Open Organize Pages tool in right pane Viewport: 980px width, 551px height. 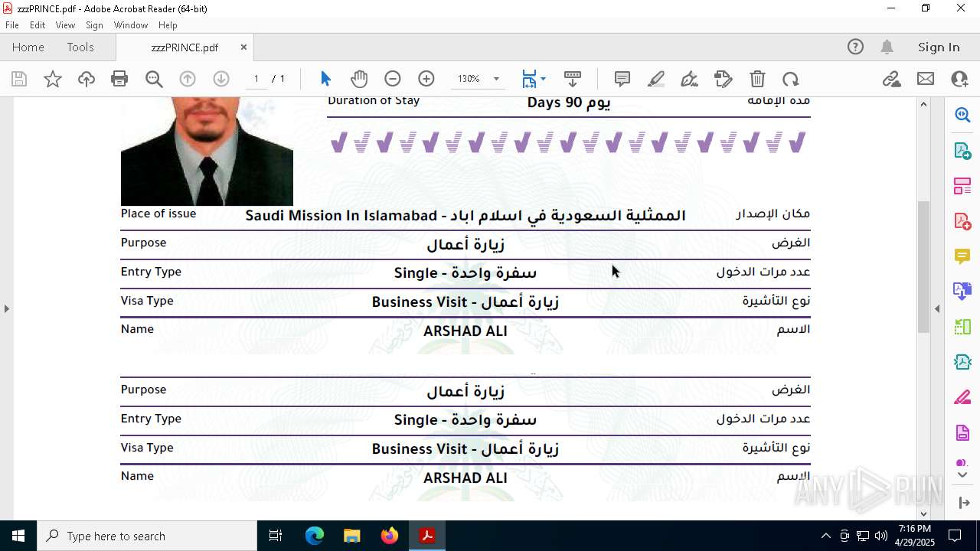962,186
